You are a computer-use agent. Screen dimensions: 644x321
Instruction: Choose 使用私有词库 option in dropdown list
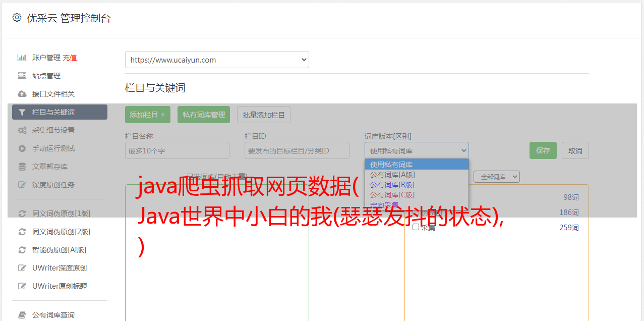(417, 165)
